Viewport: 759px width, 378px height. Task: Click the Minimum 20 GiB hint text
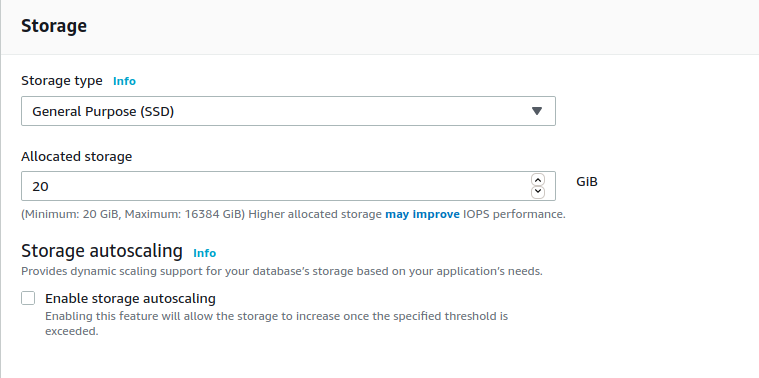coord(293,214)
